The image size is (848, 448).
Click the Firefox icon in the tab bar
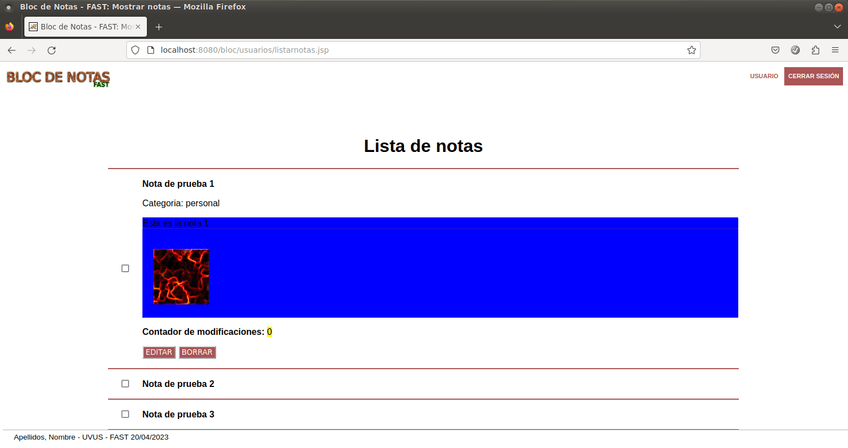[x=9, y=27]
